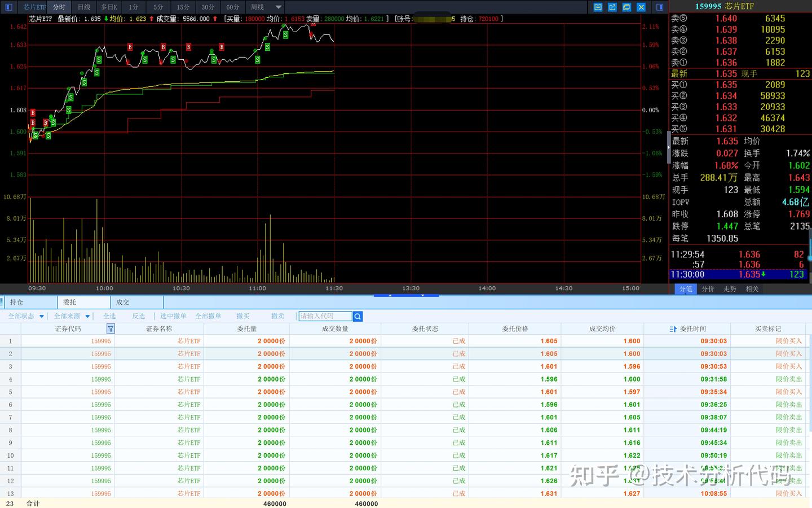The height and width of the screenshot is (508, 812).
Task: Sort by 成交数量 column header
Action: pyautogui.click(x=335, y=329)
